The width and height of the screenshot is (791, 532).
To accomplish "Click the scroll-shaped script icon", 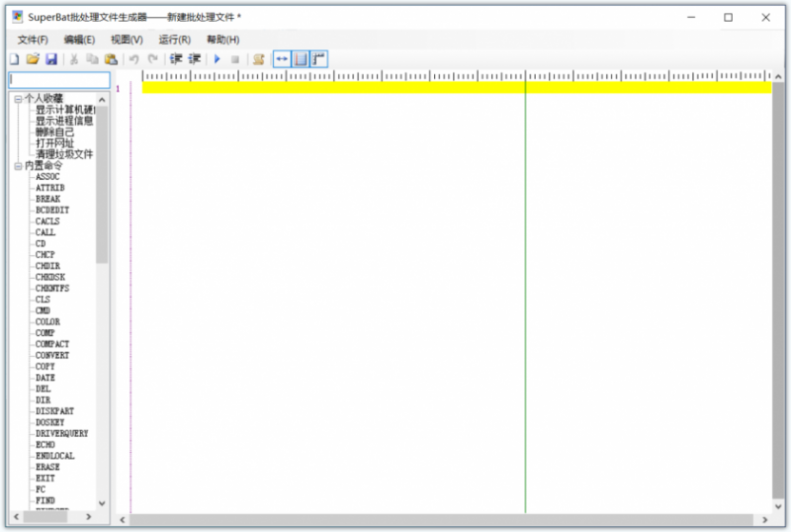I will pos(259,59).
